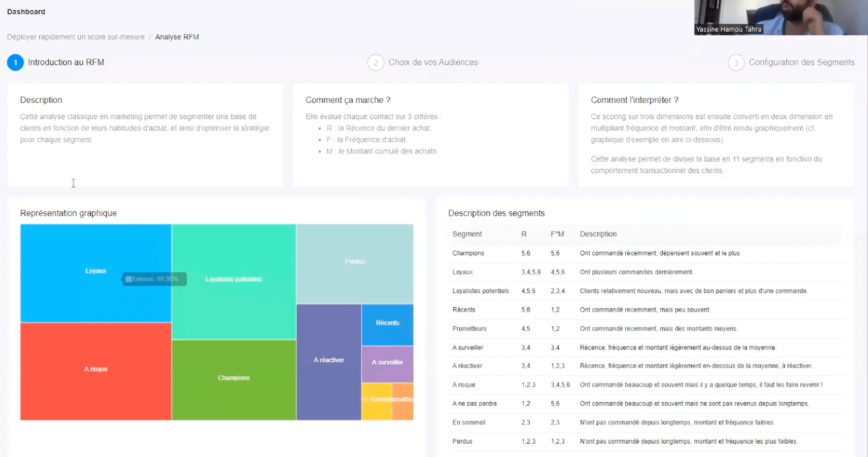Image resolution: width=868 pixels, height=457 pixels.
Task: Click the F*M value '3,4,5,6' for A risque
Action: (560, 385)
